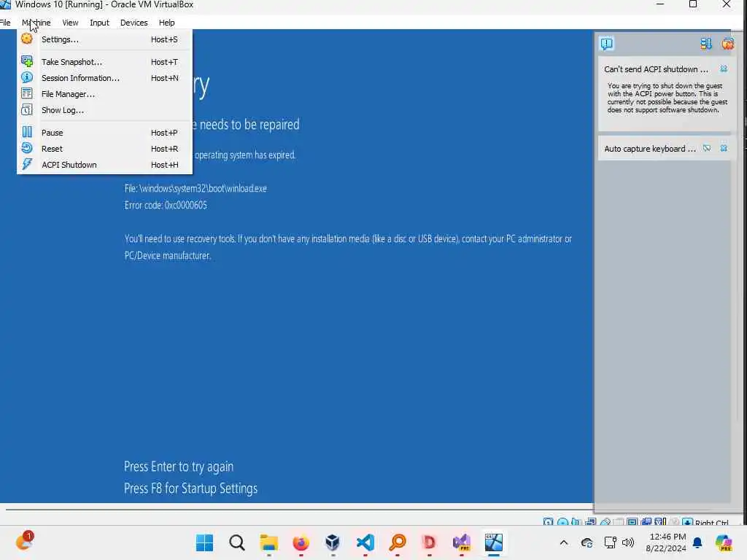Open the volume tray icon
Image resolution: width=747 pixels, height=560 pixels.
click(628, 542)
